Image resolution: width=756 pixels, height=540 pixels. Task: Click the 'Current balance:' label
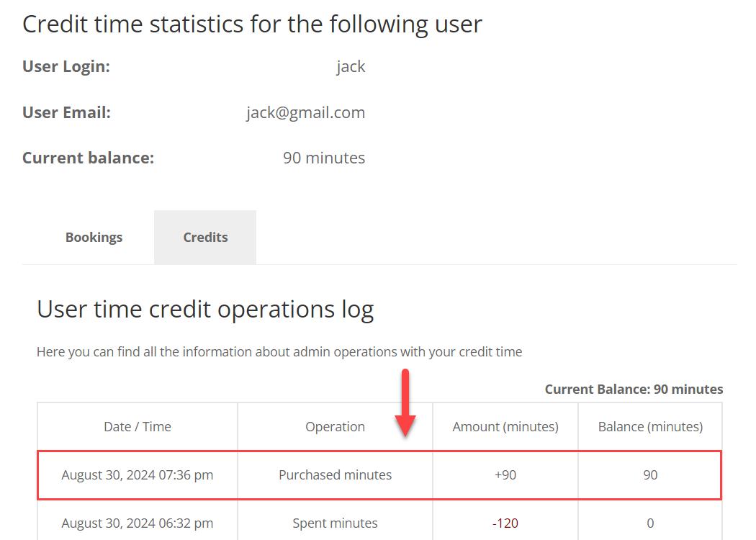89,158
